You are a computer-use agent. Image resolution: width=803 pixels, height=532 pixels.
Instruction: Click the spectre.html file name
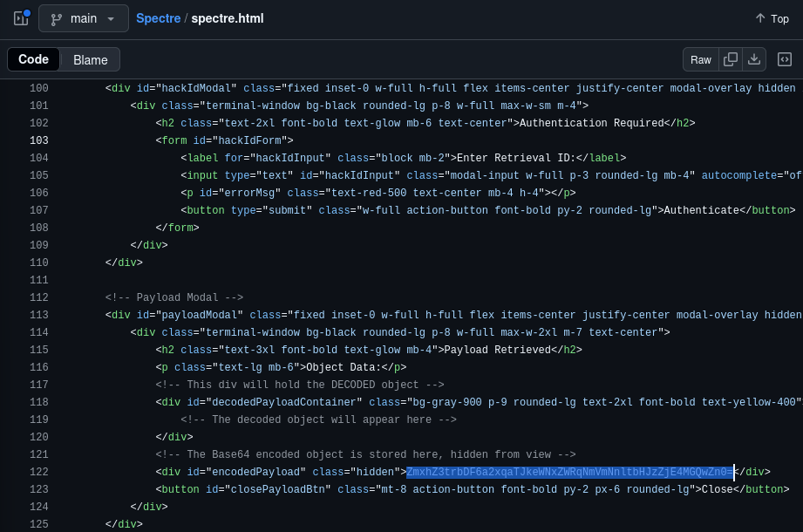point(228,18)
